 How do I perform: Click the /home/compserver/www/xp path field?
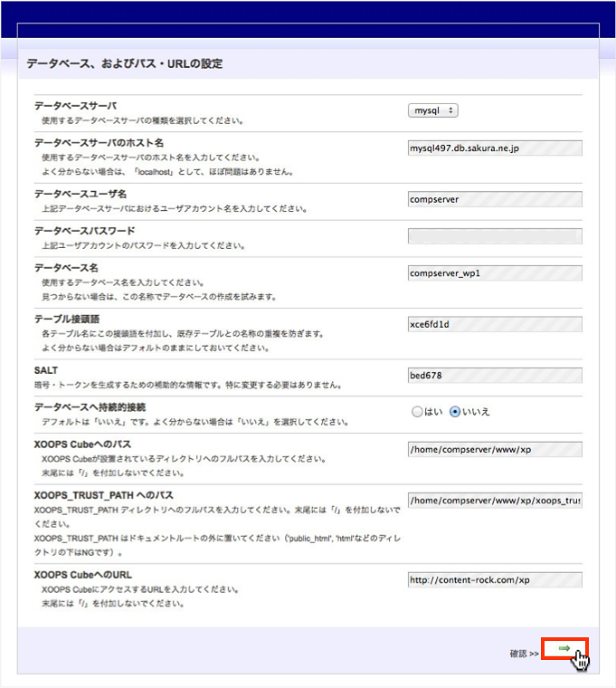(495, 449)
